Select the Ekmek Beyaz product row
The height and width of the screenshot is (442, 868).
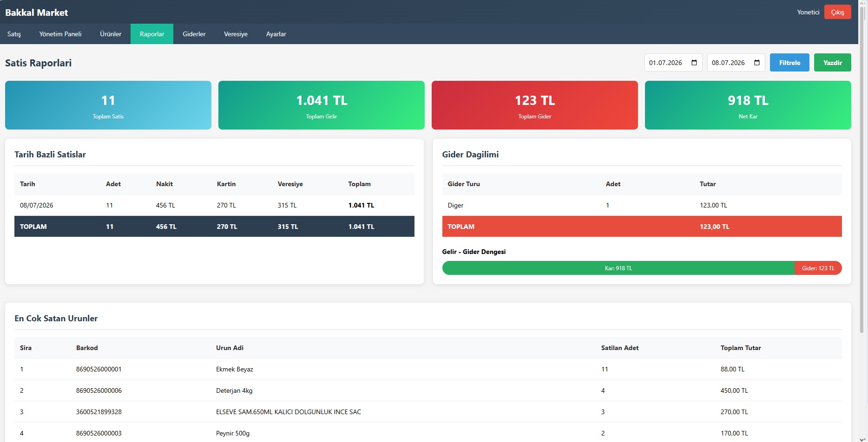tap(428, 369)
